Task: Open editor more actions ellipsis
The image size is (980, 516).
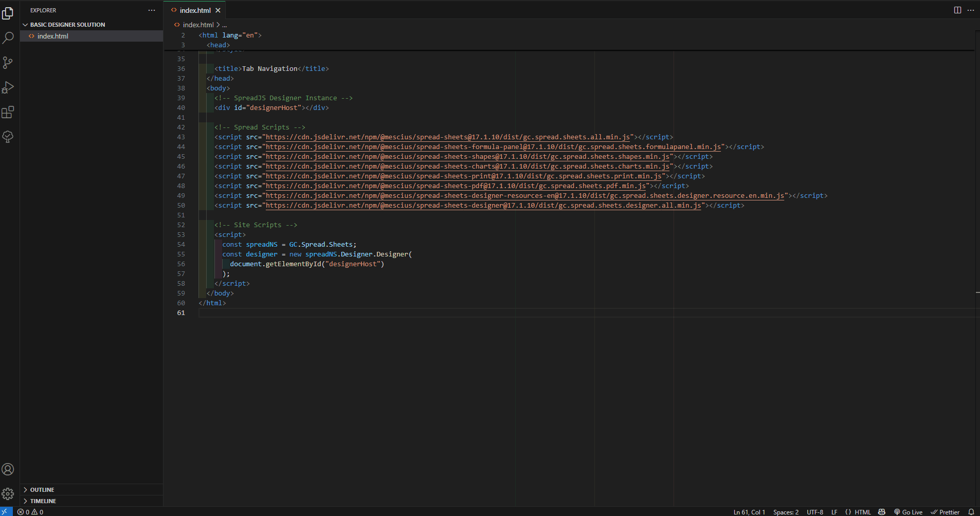Action: pos(971,10)
